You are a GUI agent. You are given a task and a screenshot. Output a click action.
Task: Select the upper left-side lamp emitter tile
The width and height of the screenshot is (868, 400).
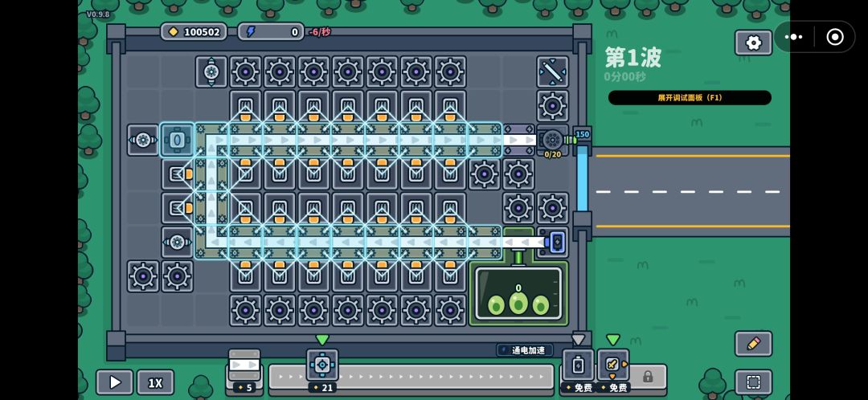point(177,174)
